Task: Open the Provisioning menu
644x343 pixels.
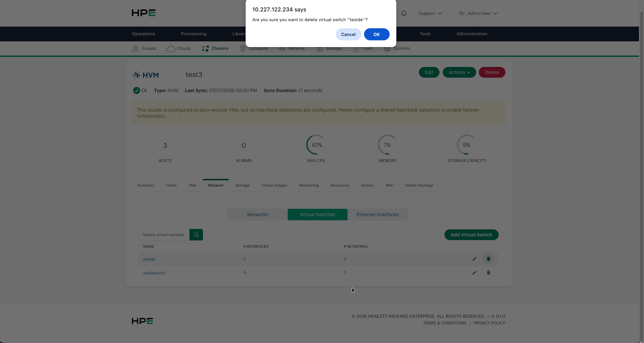Action: click(x=194, y=34)
